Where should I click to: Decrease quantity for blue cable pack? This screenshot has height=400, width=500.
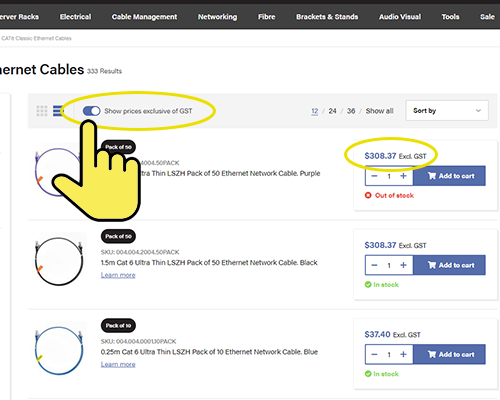point(374,355)
